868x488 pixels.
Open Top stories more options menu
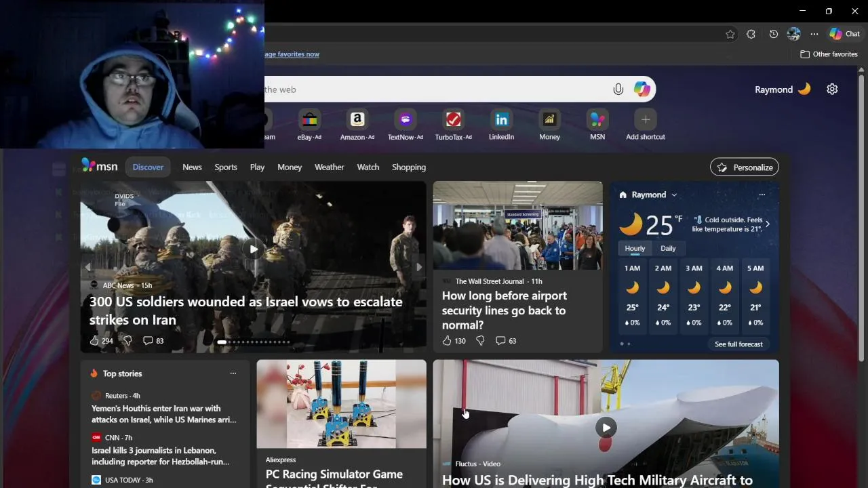click(233, 373)
